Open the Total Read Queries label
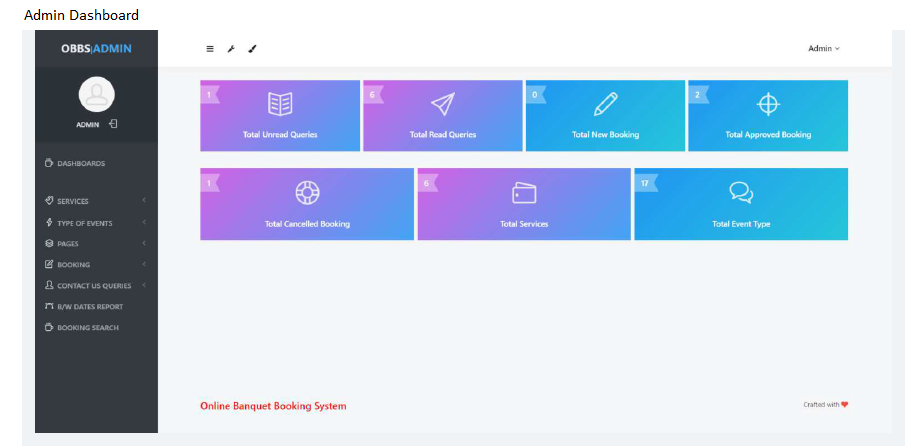 tap(443, 134)
